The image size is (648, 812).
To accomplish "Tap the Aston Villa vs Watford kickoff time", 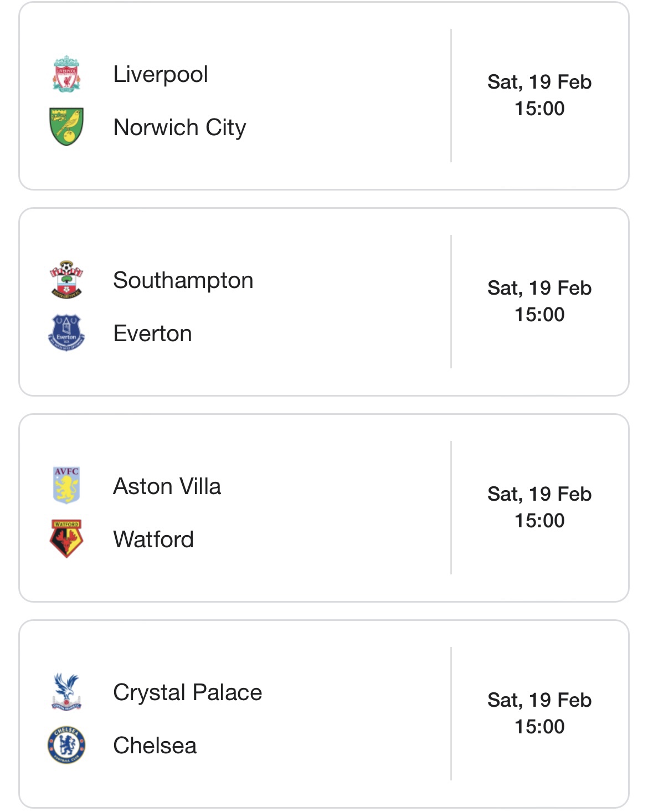I will [539, 521].
